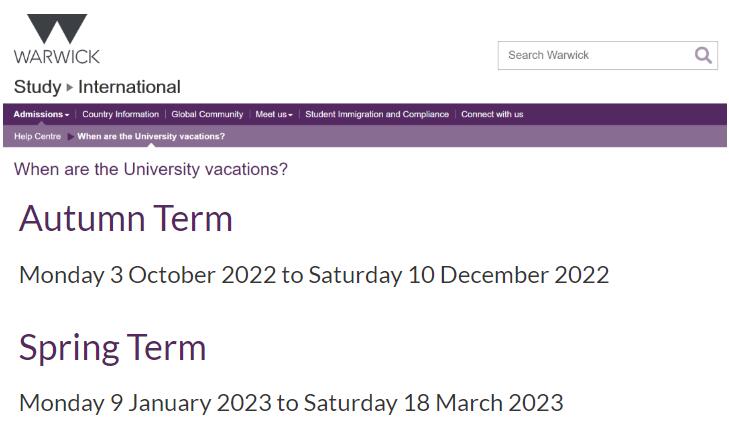This screenshot has height=423, width=729.
Task: Open Student Immigration and Compliance
Action: [x=377, y=114]
